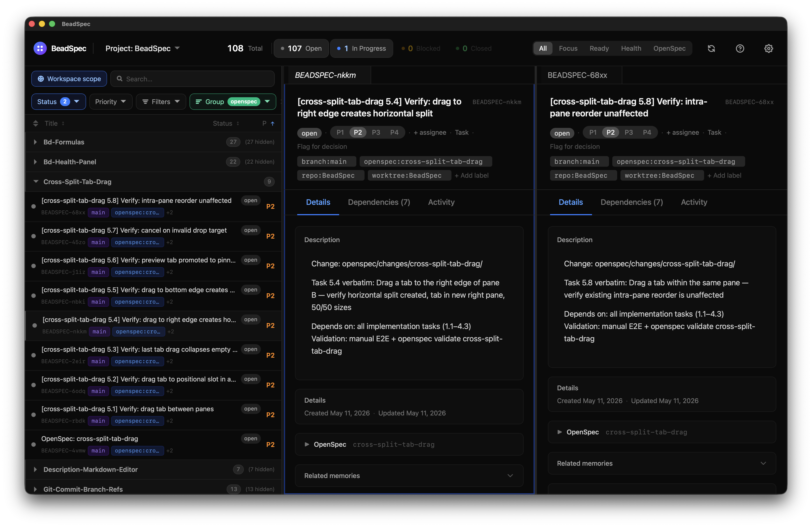This screenshot has height=527, width=812.
Task: Click the Group lines icon
Action: click(x=198, y=102)
